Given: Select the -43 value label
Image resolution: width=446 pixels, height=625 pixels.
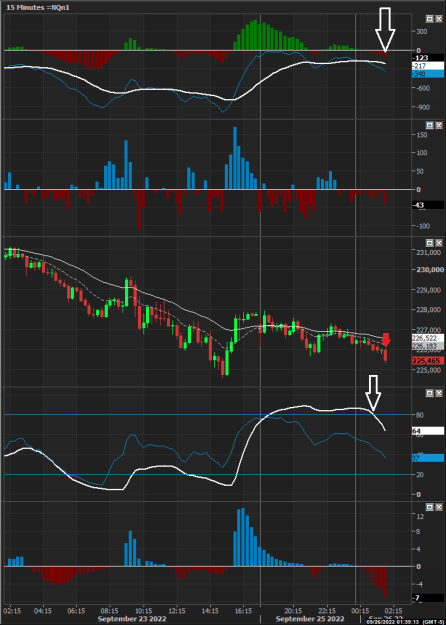Looking at the screenshot, I should tap(428, 205).
